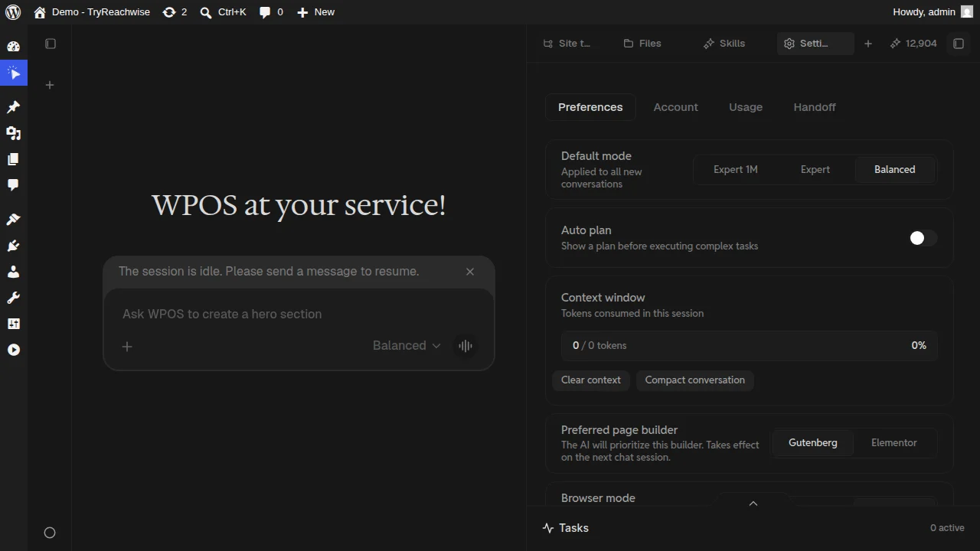Choose Gutenberg as preferred page builder
980x551 pixels.
[813, 443]
